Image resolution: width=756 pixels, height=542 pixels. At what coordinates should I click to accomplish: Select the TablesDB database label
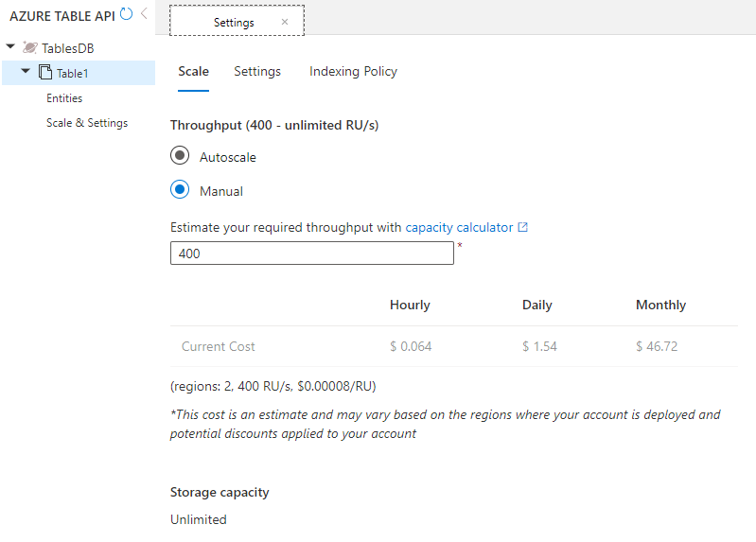pos(67,48)
